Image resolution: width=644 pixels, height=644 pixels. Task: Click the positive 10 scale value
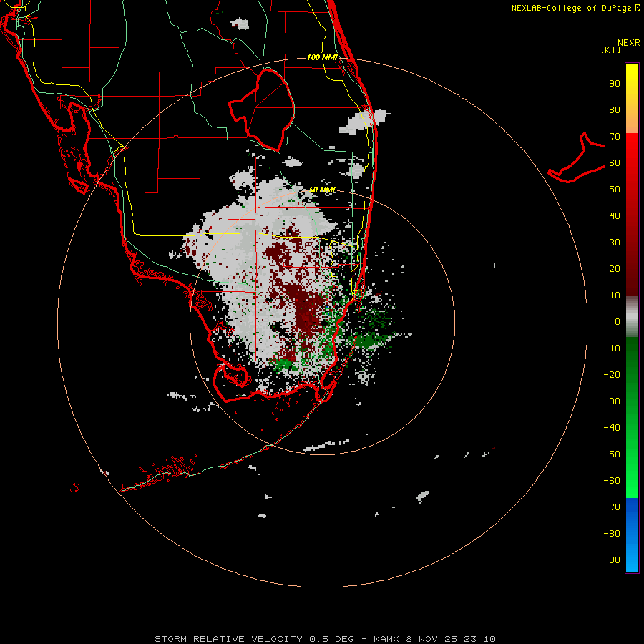coord(615,296)
